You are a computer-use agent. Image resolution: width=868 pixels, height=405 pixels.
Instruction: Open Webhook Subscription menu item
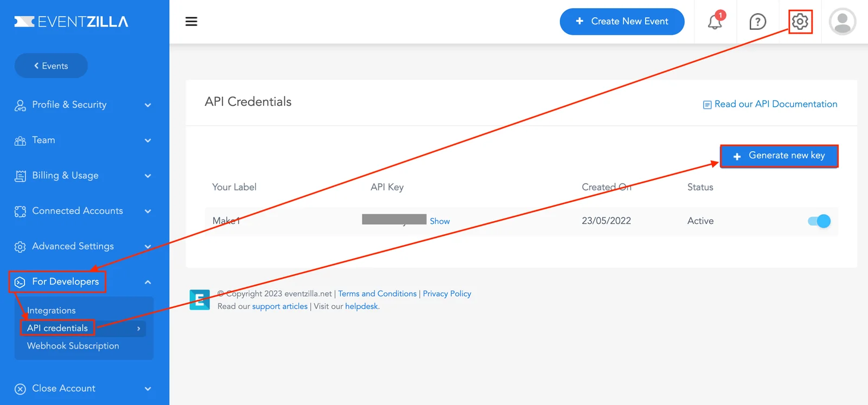click(73, 346)
